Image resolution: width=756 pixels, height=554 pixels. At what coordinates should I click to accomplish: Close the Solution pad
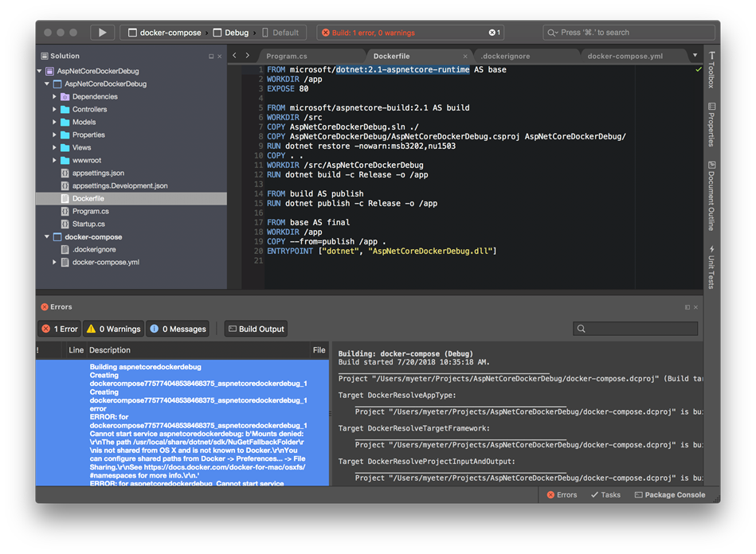coord(219,57)
